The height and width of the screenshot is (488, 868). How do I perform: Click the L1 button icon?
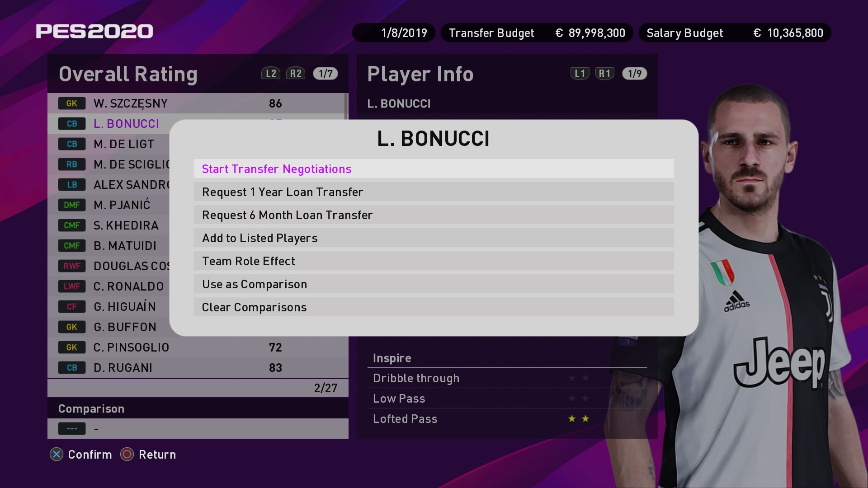point(580,74)
